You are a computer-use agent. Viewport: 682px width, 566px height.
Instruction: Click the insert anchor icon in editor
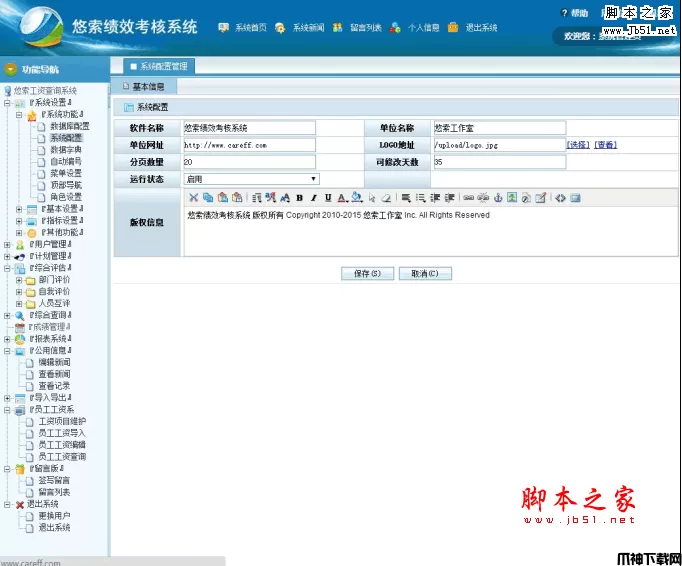(497, 197)
